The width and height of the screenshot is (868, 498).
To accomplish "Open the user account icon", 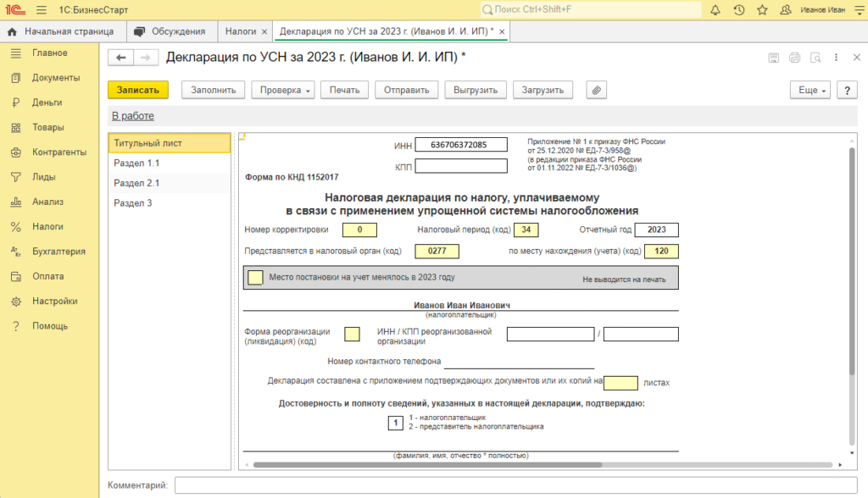I will tap(786, 10).
